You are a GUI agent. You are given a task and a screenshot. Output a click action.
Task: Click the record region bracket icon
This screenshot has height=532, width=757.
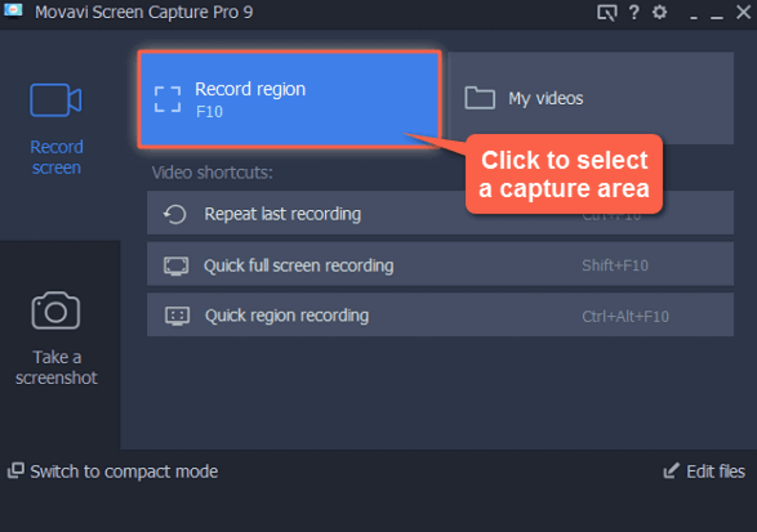pos(167,99)
